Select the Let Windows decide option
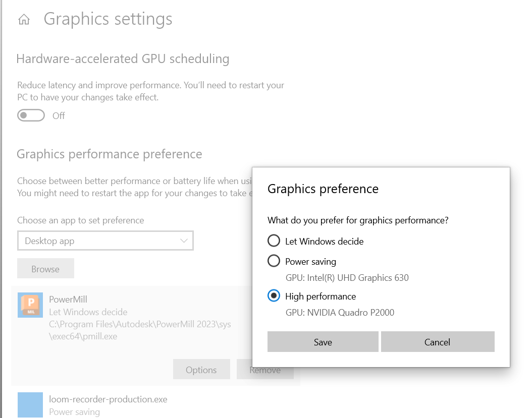The height and width of the screenshot is (418, 532). pos(274,241)
